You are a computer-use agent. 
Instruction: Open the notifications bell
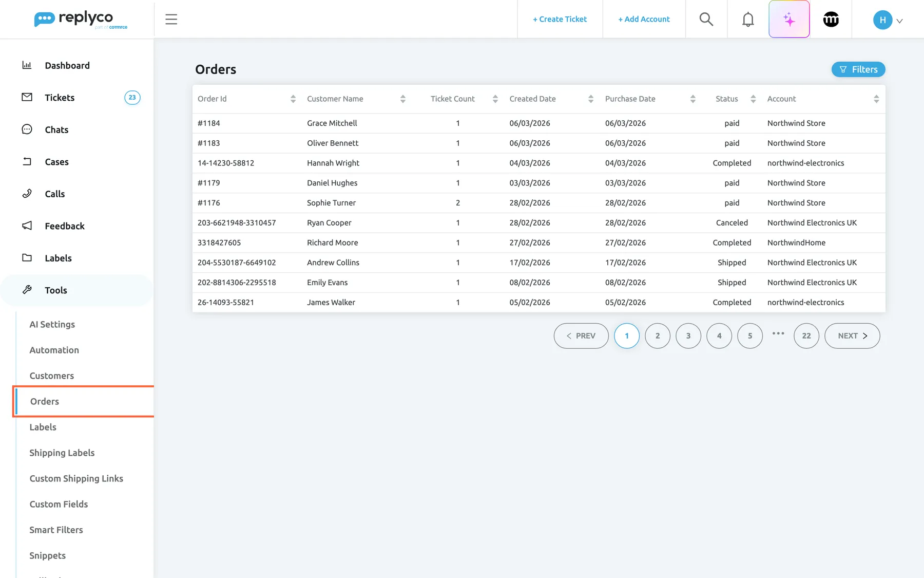(x=748, y=19)
